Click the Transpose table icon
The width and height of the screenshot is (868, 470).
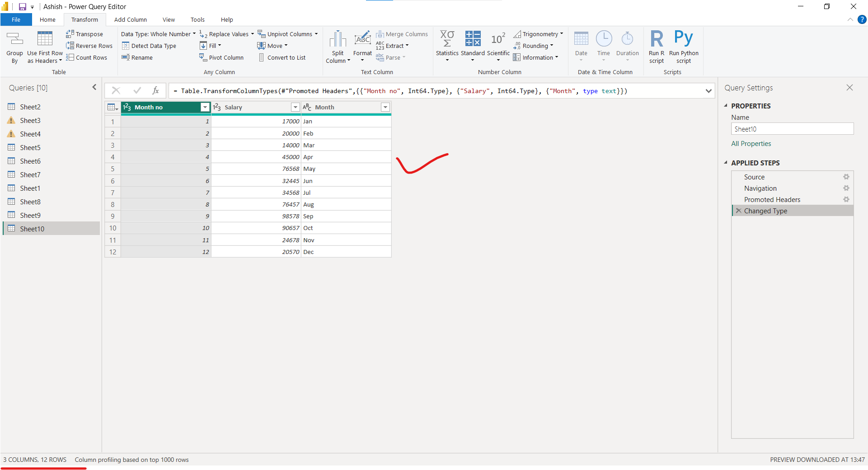click(x=70, y=34)
